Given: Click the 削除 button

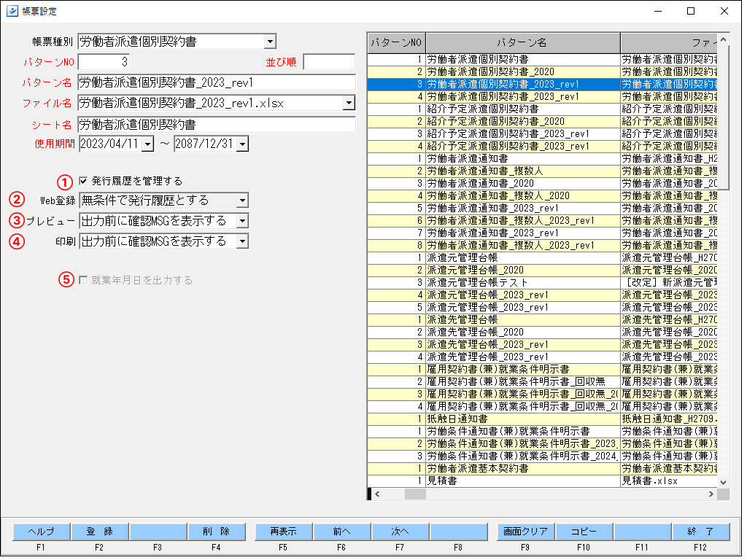Looking at the screenshot, I should [218, 532].
